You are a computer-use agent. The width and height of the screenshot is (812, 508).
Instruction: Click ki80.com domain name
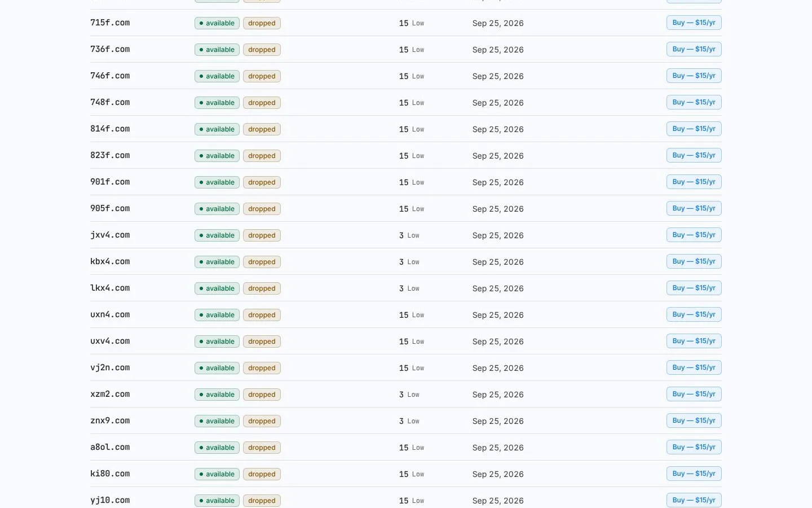click(x=110, y=474)
